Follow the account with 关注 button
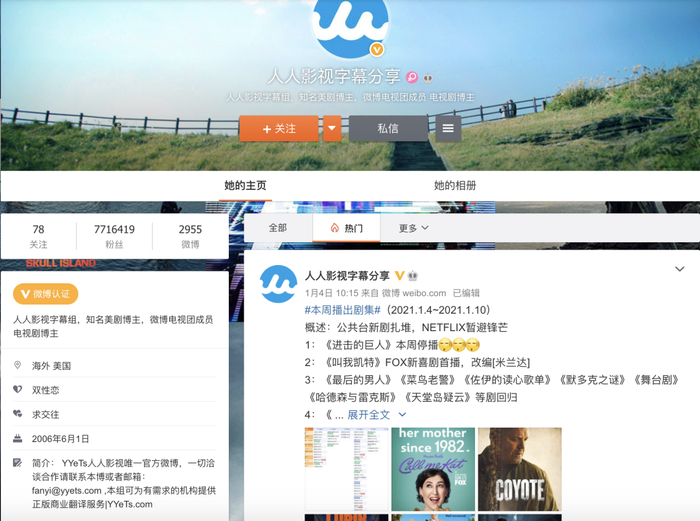Screen dimensions: 700x521 279,129
